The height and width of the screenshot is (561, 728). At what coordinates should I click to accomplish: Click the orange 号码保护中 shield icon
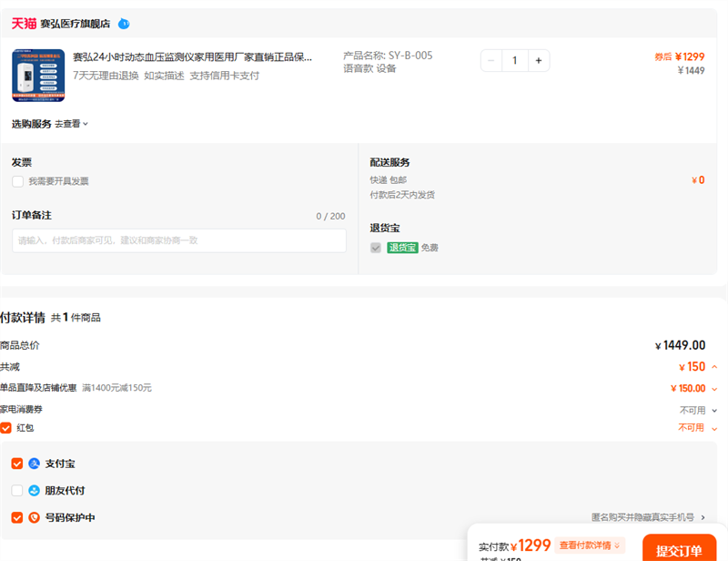pyautogui.click(x=35, y=518)
